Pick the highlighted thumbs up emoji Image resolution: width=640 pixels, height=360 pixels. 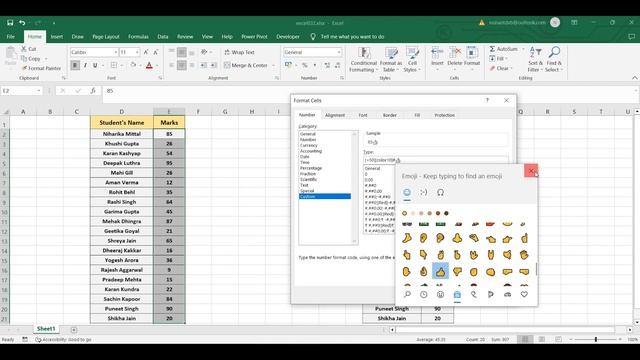click(x=440, y=271)
